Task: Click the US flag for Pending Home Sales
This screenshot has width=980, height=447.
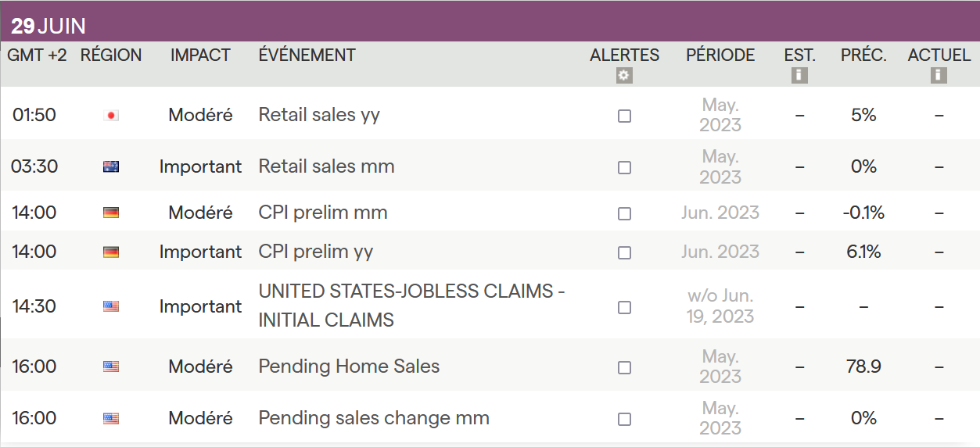Action: click(111, 367)
